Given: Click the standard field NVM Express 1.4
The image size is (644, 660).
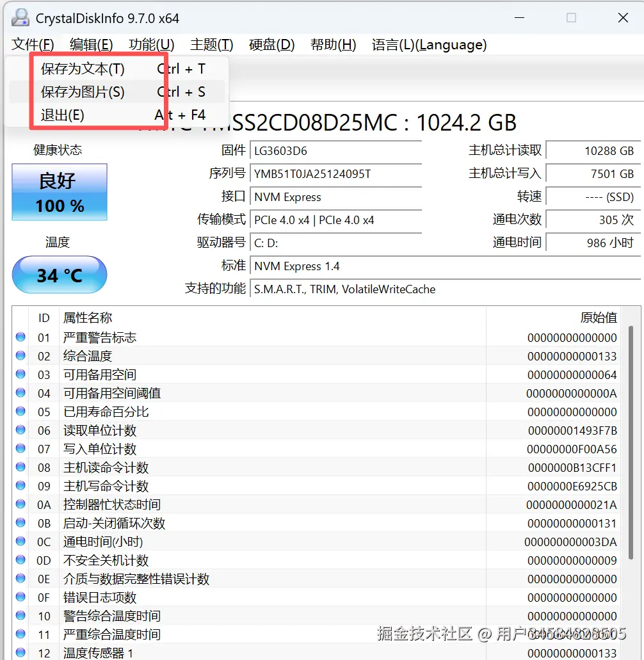Looking at the screenshot, I should (446, 266).
